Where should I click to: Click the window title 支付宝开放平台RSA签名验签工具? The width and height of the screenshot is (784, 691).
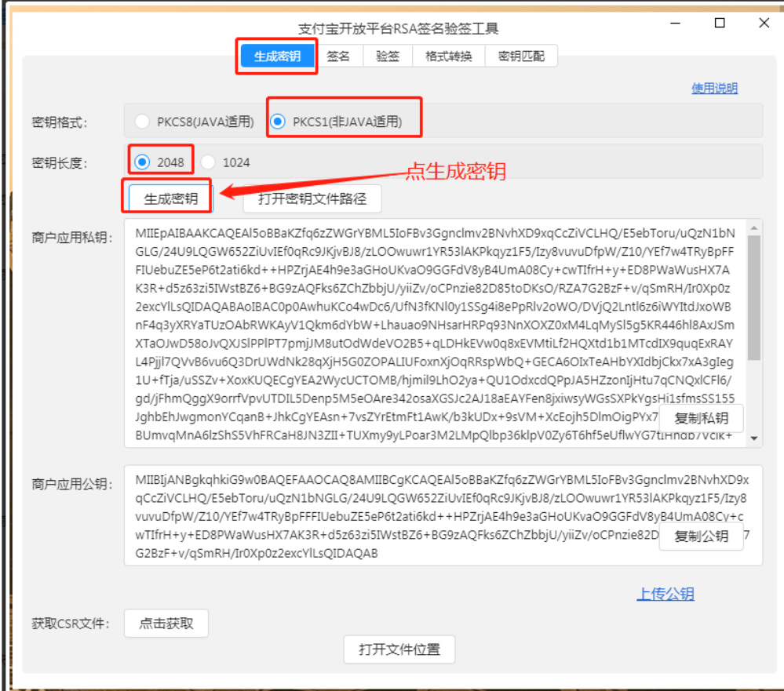(399, 28)
